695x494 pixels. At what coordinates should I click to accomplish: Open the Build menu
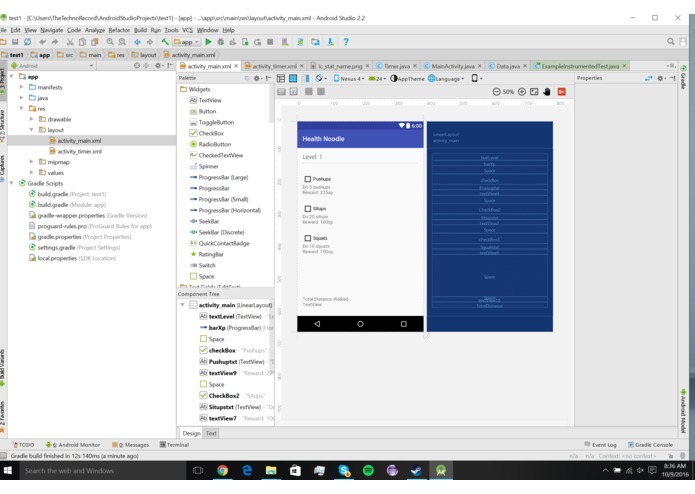coord(141,30)
